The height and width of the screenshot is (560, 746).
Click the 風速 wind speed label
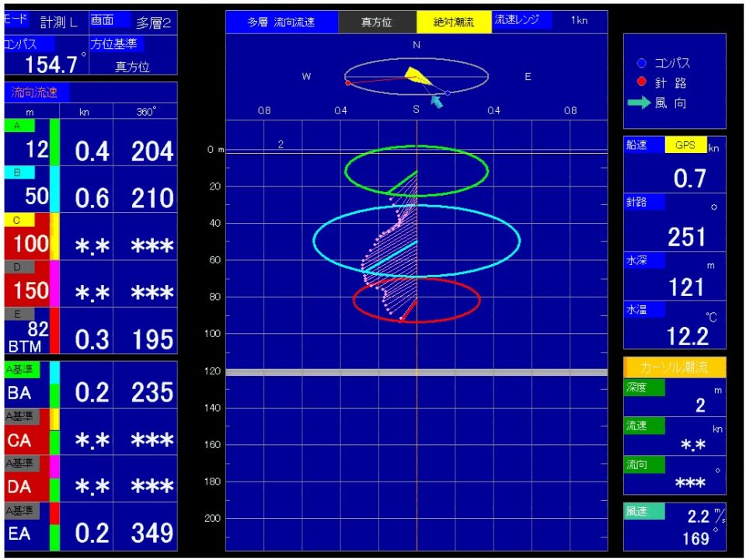[644, 511]
